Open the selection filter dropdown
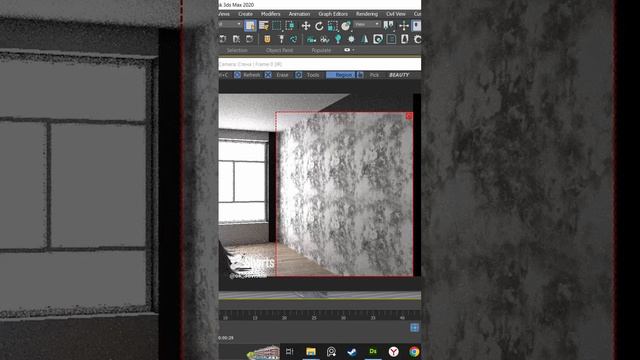The width and height of the screenshot is (640, 360). coord(230,24)
